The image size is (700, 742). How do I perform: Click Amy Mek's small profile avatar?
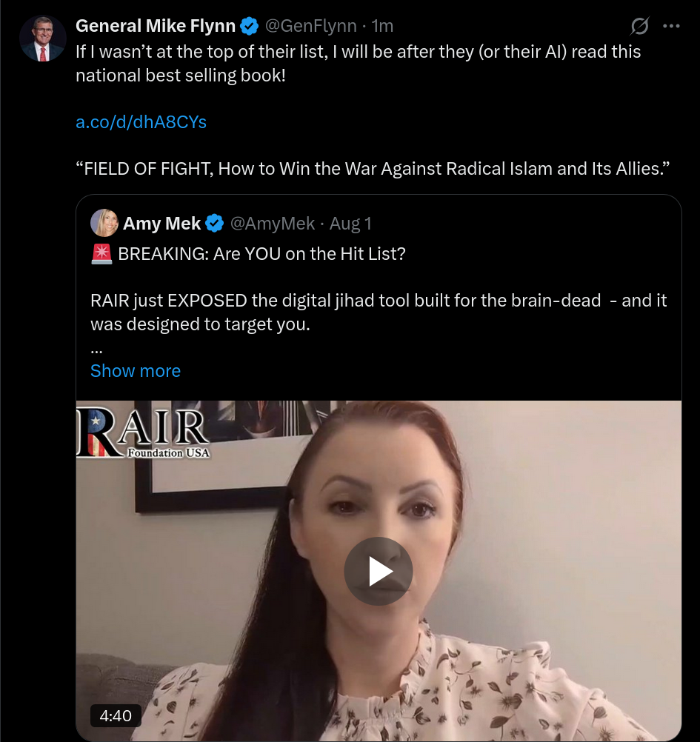pos(104,223)
